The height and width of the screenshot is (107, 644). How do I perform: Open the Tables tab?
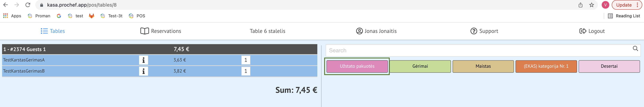pyautogui.click(x=53, y=31)
